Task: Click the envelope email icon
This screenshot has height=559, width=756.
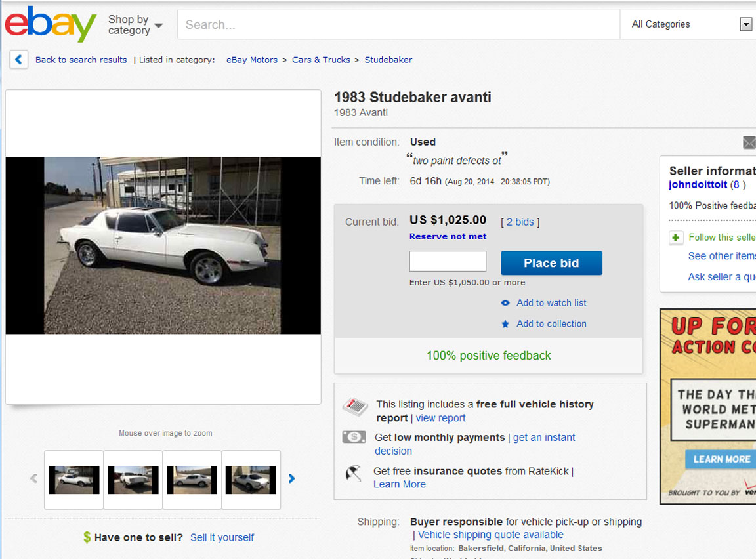Action: point(749,142)
